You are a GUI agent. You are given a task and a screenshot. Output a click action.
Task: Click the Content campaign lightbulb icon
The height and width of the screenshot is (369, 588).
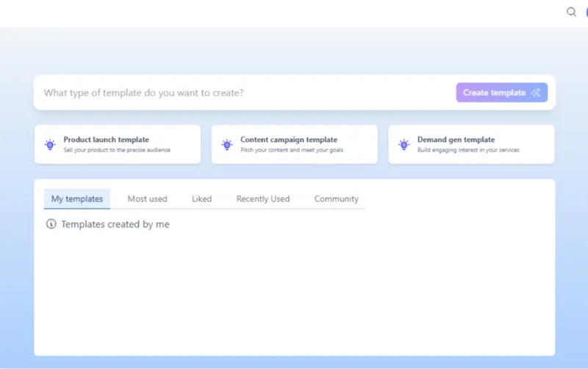coord(227,145)
